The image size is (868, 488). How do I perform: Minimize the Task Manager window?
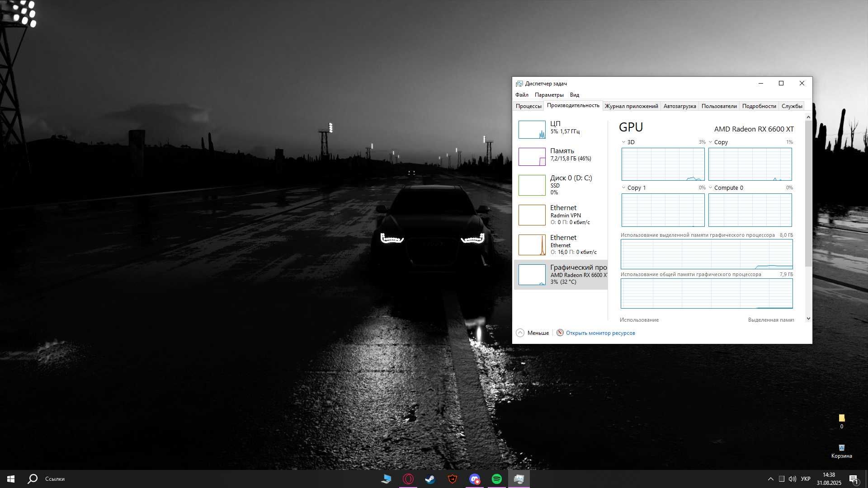[x=760, y=84]
